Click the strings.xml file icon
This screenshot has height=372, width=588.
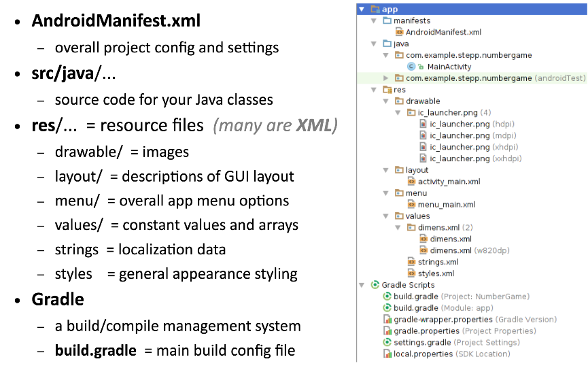tap(411, 262)
